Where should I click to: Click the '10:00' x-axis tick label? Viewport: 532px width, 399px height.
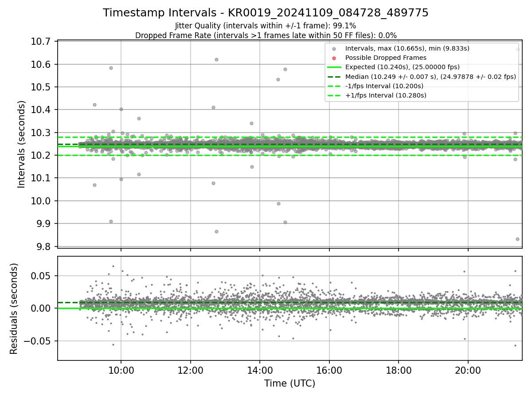(x=121, y=370)
